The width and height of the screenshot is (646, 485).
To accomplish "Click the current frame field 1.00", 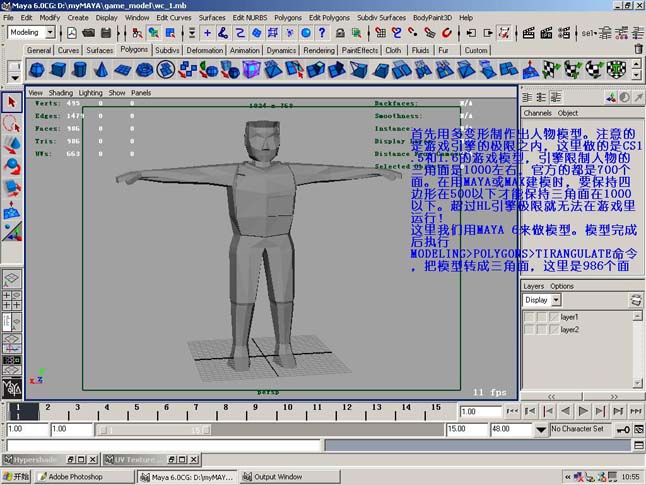I will 480,412.
